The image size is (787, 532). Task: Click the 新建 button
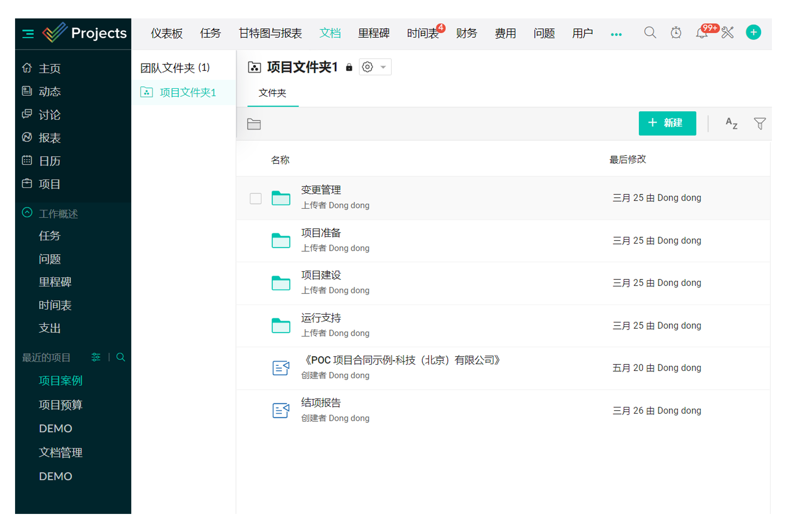(x=667, y=123)
